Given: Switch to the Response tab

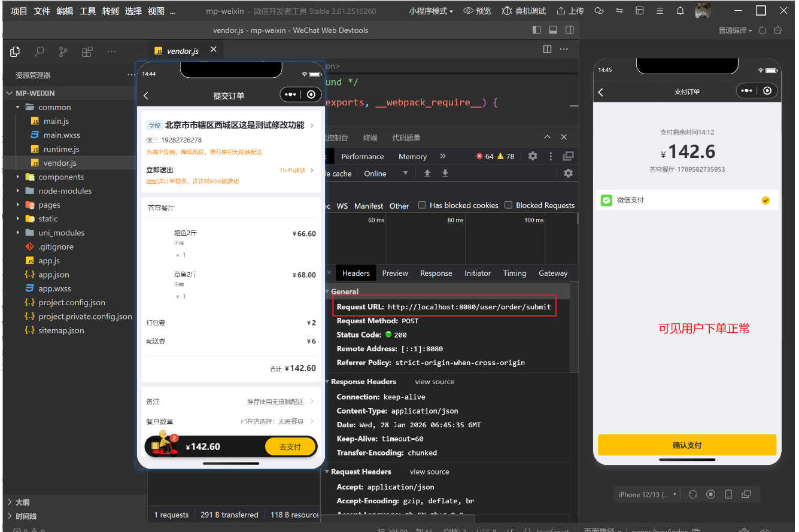Looking at the screenshot, I should [436, 273].
